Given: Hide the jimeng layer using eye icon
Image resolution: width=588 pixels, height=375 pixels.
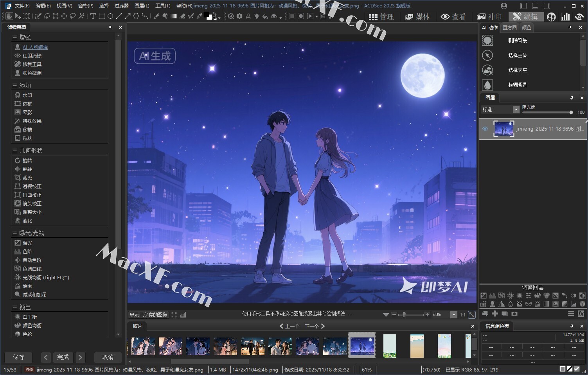Looking at the screenshot, I should tap(485, 129).
